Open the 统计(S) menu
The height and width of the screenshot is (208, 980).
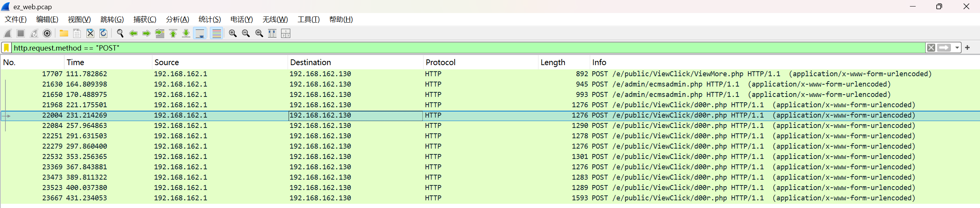[209, 20]
